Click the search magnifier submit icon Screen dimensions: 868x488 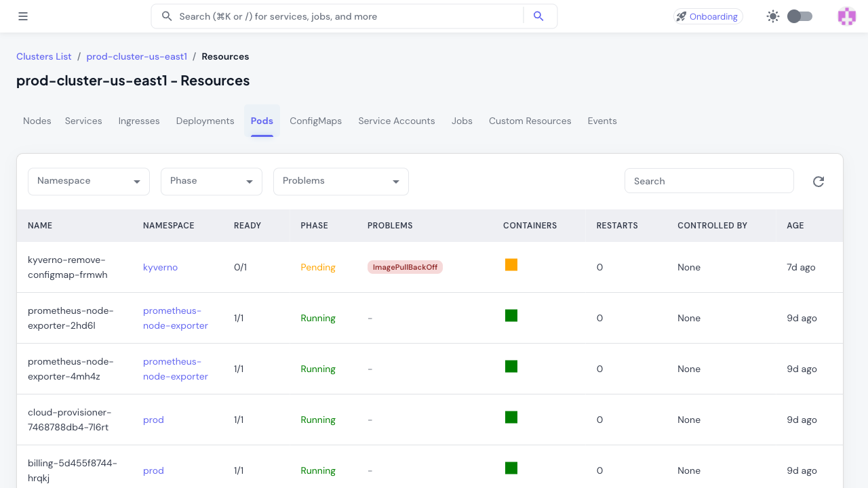pyautogui.click(x=538, y=16)
